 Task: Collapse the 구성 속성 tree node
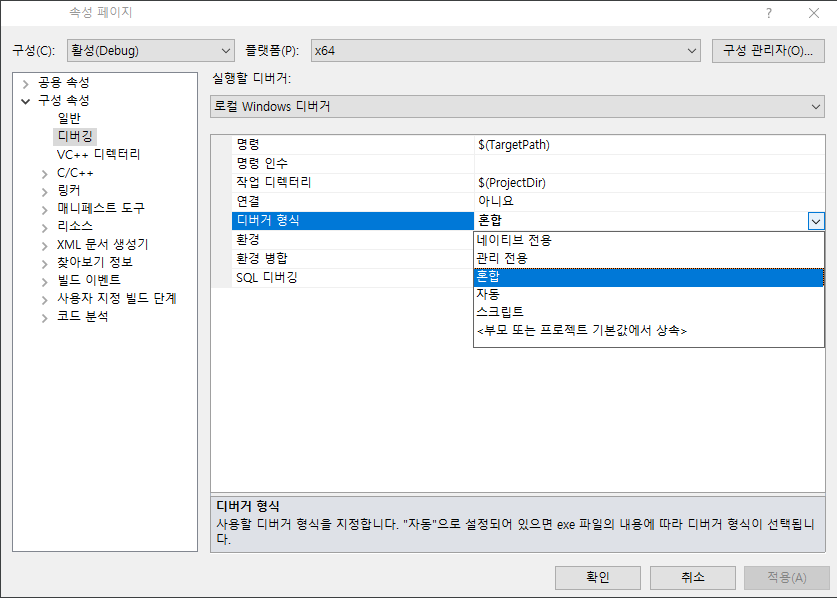[26, 101]
